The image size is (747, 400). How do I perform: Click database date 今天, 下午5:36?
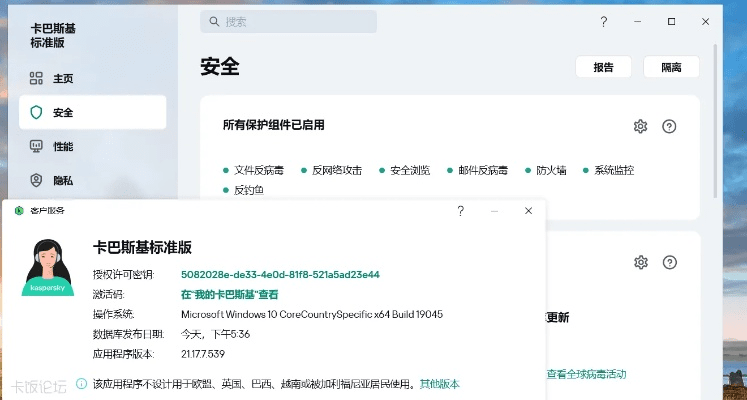tap(215, 334)
